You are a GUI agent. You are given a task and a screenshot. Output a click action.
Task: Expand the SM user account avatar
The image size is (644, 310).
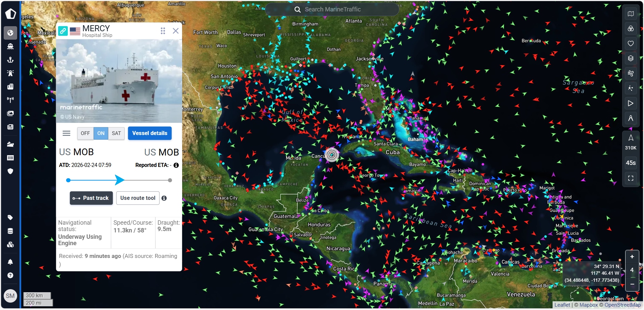pos(10,296)
